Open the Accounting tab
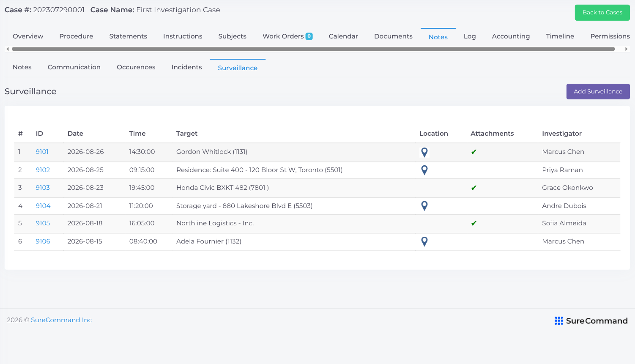 [x=511, y=36]
